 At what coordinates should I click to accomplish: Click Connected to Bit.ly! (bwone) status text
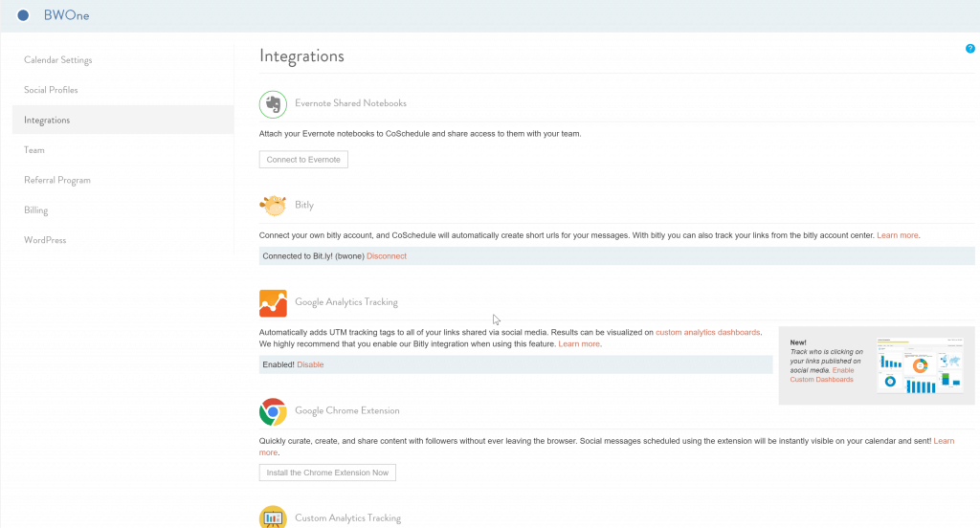(x=313, y=256)
